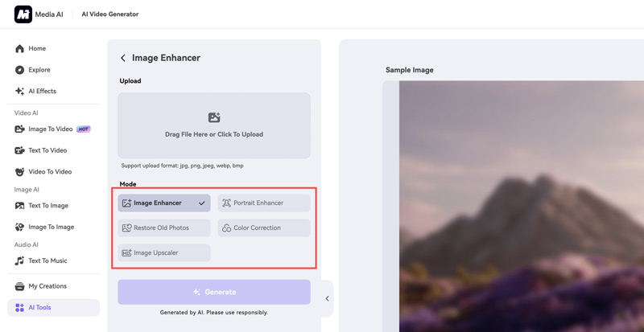Go back using the Image Enhancer arrow
Screen dimensions: 644x332
click(123, 58)
